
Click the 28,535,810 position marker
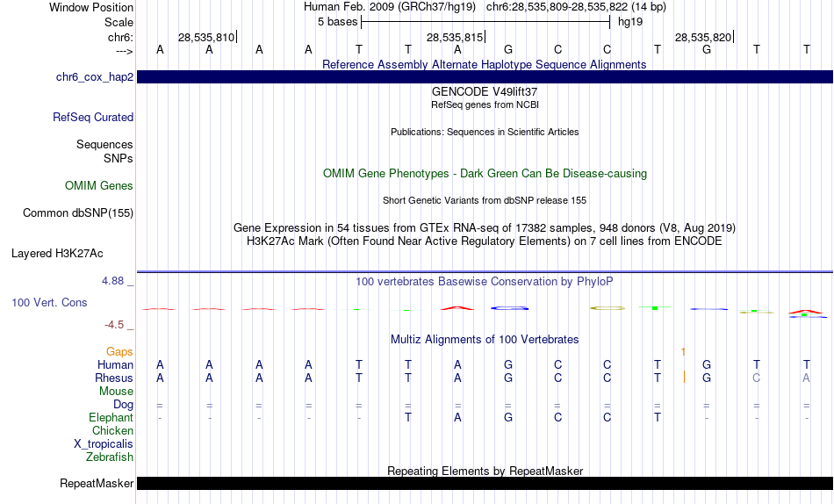coord(207,37)
